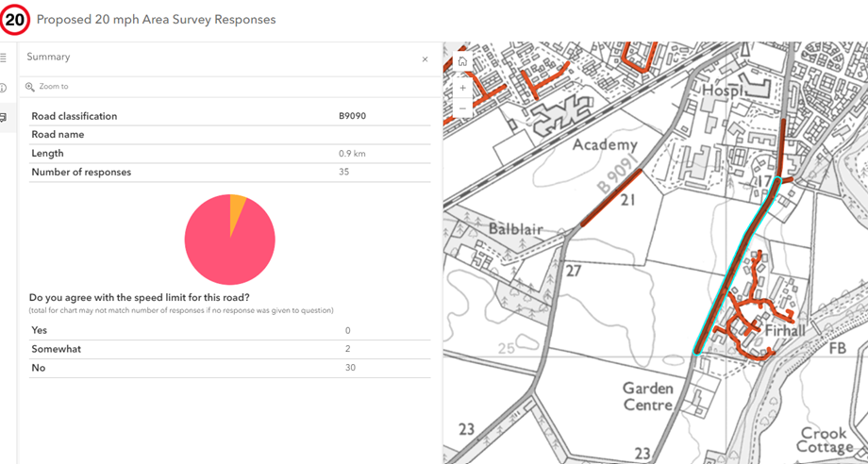Image resolution: width=868 pixels, height=464 pixels.
Task: Click the Proposed 20 mph Area Survey title
Action: pos(156,20)
